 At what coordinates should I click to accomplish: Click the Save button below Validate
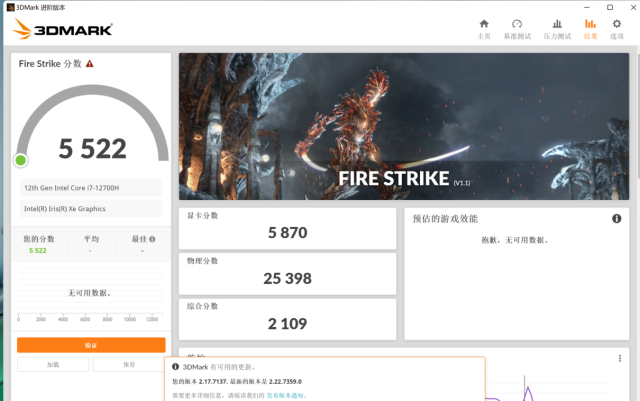[129, 364]
